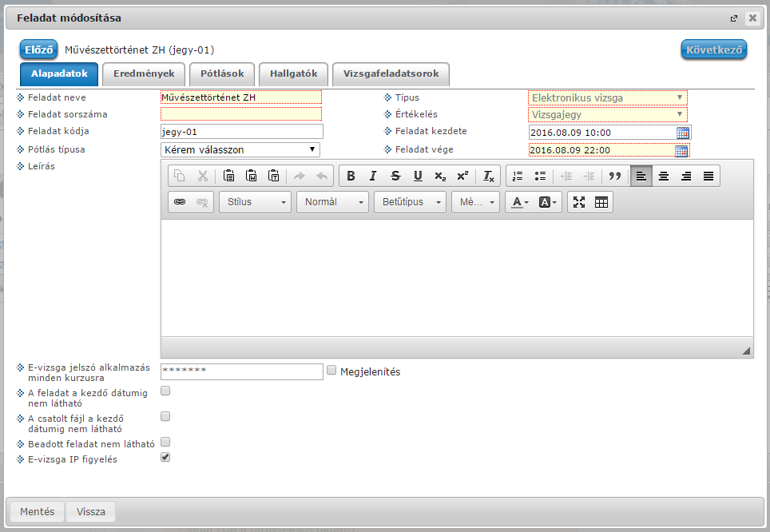The image size is (770, 532).
Task: Click the editor resize handle corner
Action: (x=746, y=350)
